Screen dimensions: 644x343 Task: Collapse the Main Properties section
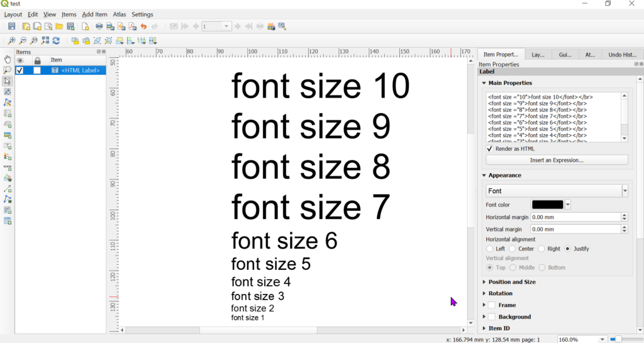click(484, 83)
